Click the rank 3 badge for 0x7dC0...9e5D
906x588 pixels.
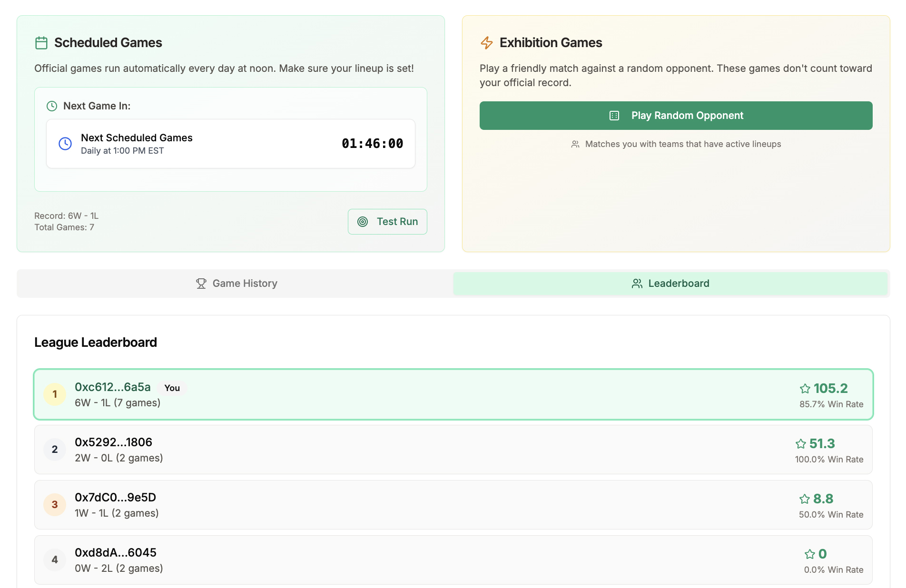click(x=55, y=505)
